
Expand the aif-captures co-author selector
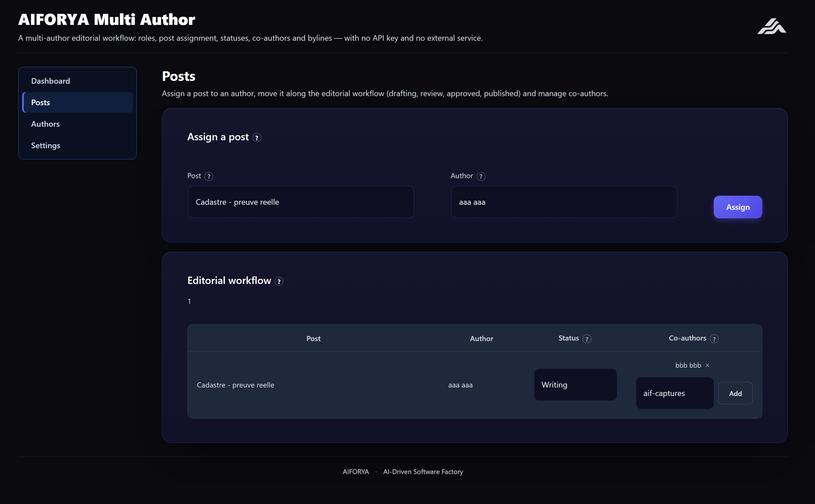pyautogui.click(x=675, y=393)
